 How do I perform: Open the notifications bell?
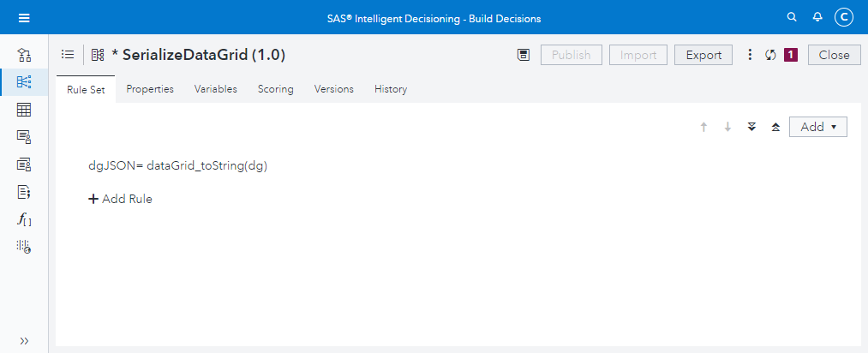pos(817,17)
